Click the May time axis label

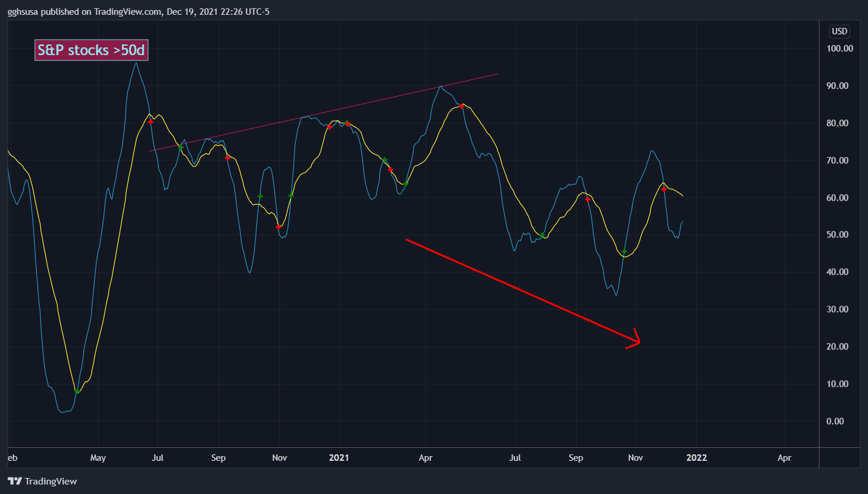98,458
